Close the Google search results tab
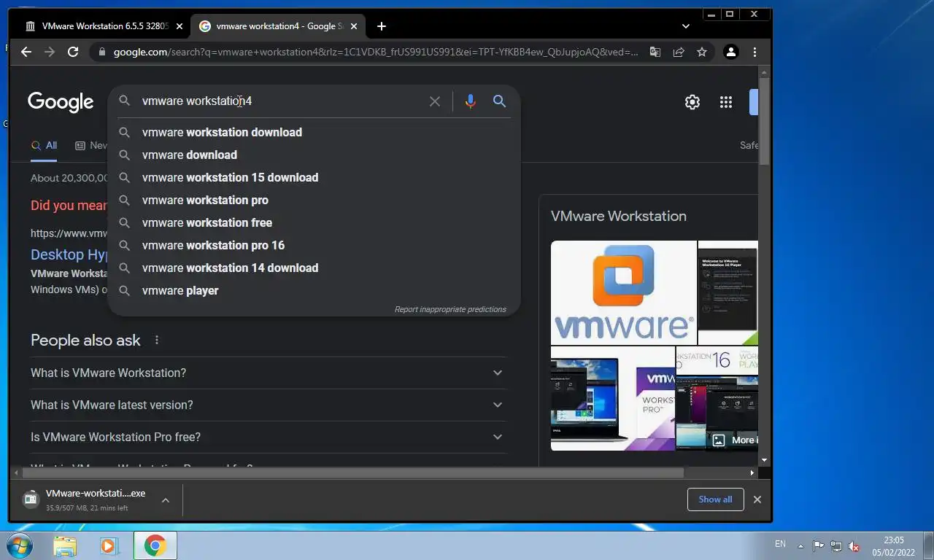 [x=354, y=26]
